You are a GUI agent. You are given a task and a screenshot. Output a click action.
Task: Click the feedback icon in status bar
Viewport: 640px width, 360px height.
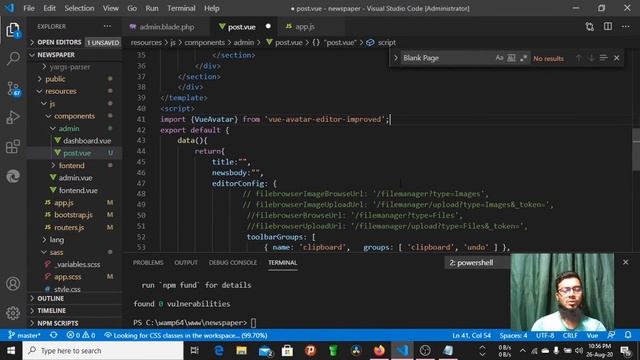pos(611,335)
